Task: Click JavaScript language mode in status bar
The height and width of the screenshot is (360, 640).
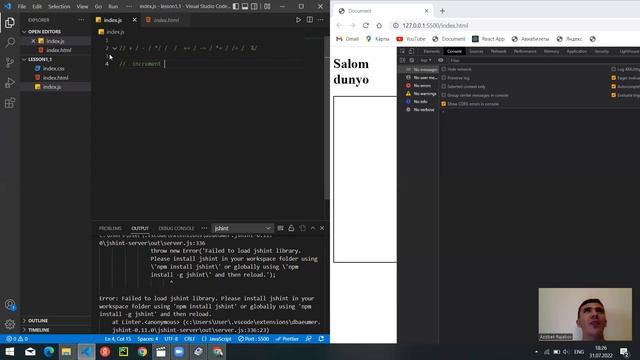Action: coord(220,339)
